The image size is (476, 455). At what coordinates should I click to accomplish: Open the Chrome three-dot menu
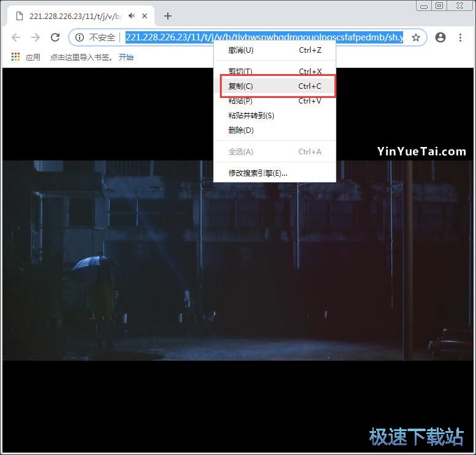tap(460, 37)
